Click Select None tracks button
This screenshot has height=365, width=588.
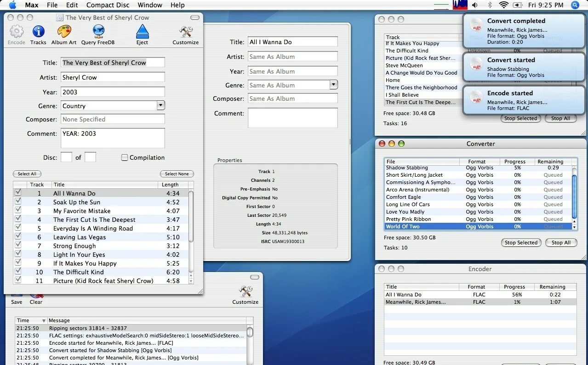tap(177, 174)
